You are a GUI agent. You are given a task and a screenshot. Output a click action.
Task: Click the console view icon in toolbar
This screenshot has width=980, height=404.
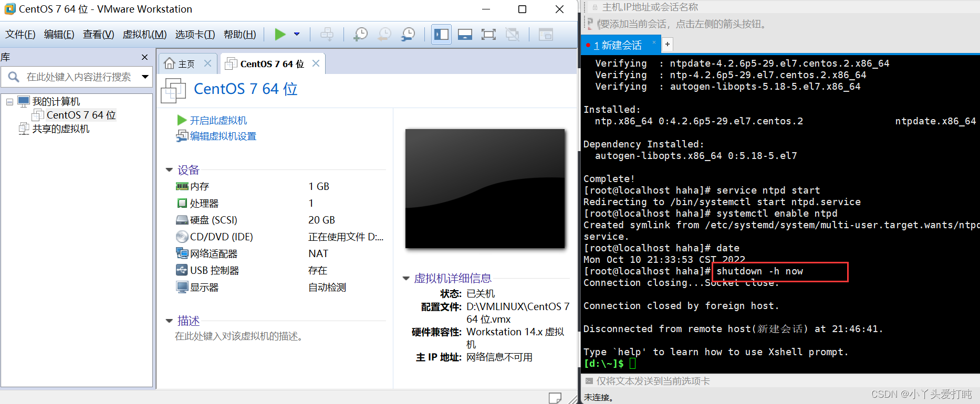(x=546, y=35)
